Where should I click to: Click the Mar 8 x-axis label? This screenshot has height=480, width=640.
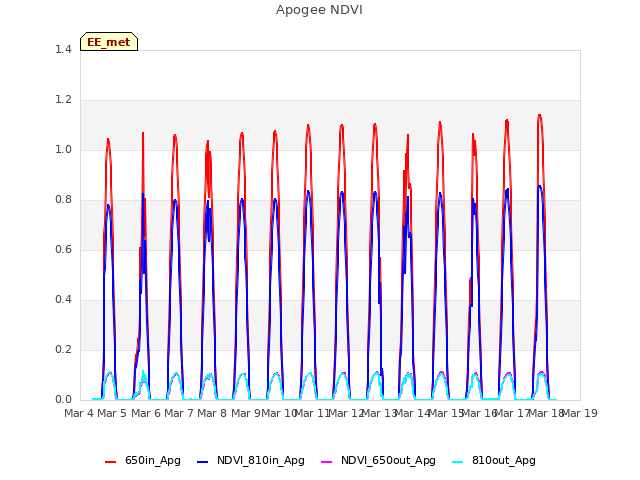click(x=212, y=413)
